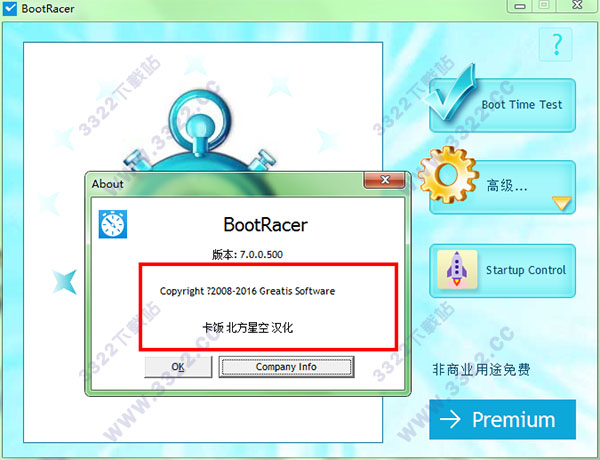Screen dimensions: 600x460
Task: Click the arrow icon on Premium button
Action: point(450,419)
